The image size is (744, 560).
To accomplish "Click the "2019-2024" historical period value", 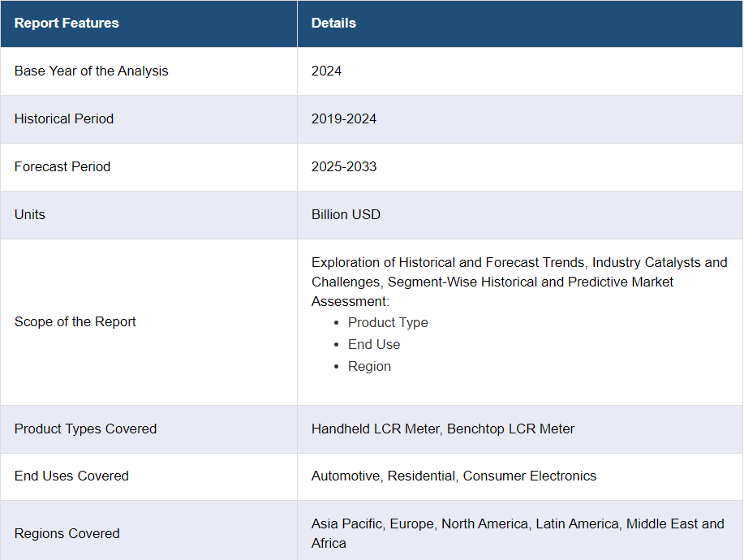I will [344, 118].
